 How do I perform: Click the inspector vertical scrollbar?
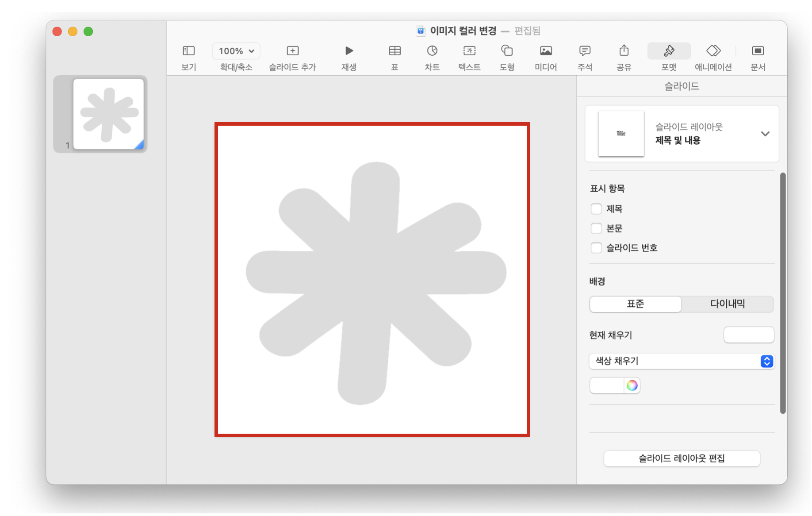[782, 293]
